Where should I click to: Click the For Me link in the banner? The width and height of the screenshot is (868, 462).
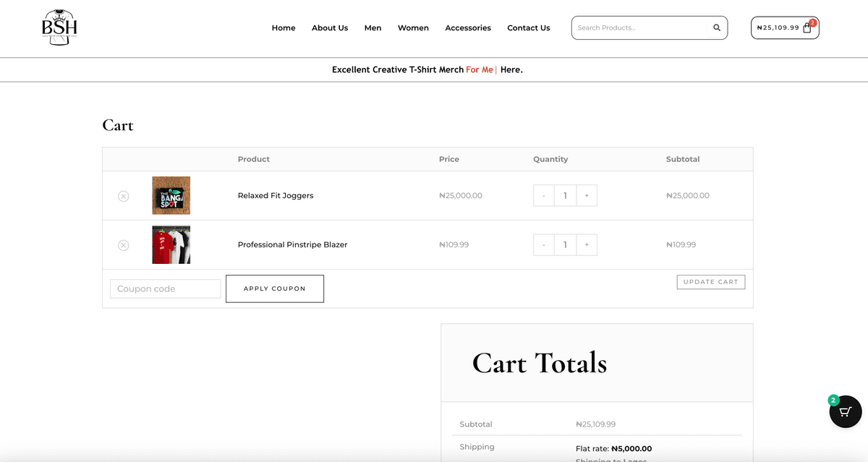tap(480, 69)
